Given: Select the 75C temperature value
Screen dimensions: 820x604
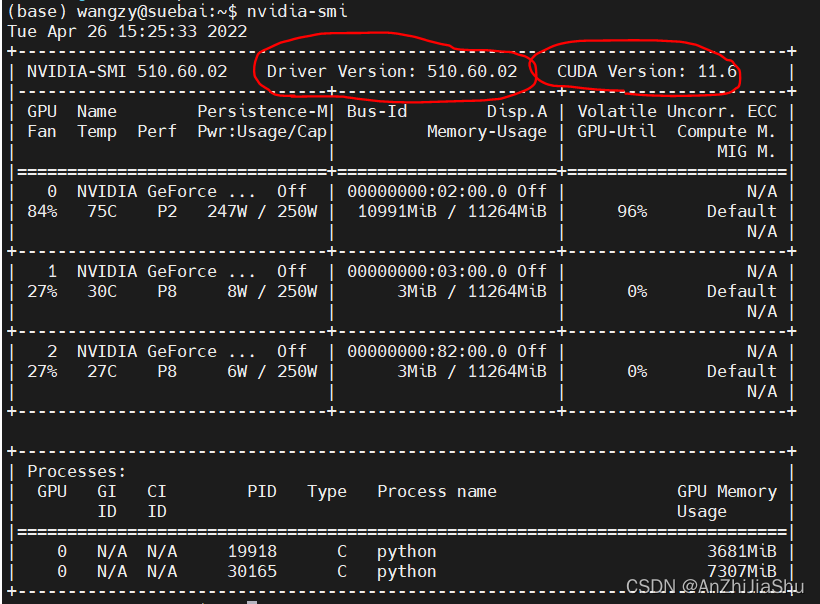Looking at the screenshot, I should point(102,211).
